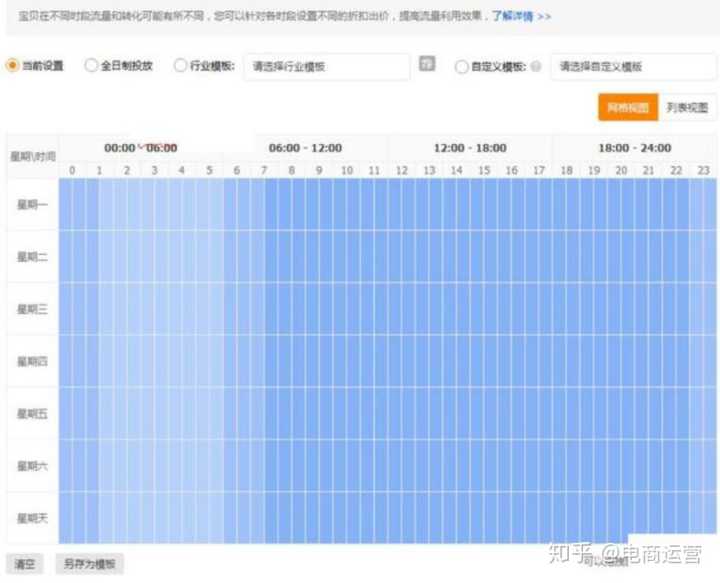Screen dimensions: 720x583
Task: Select the 当前设置 radio button
Action: [13, 66]
